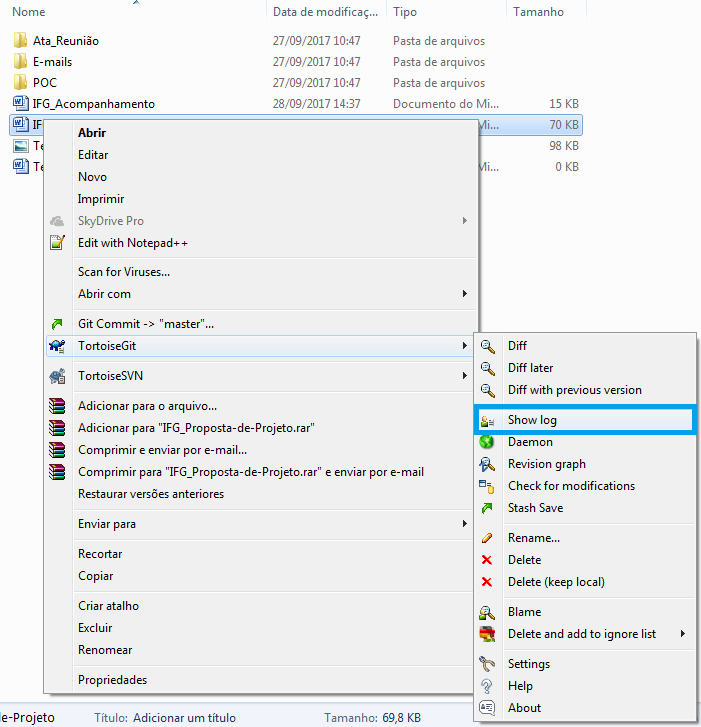
Task: Click the TortoiseGit Settings wrench icon
Action: pos(487,664)
